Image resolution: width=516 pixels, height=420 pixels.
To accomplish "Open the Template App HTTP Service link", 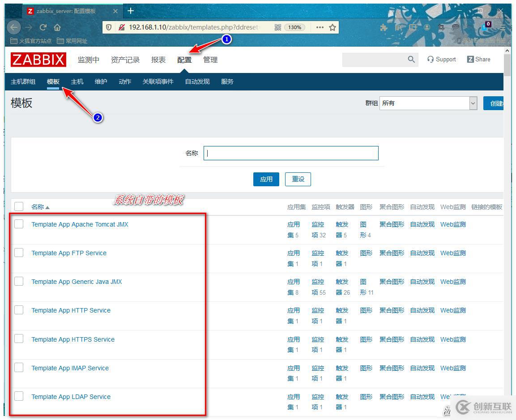I will tap(71, 310).
